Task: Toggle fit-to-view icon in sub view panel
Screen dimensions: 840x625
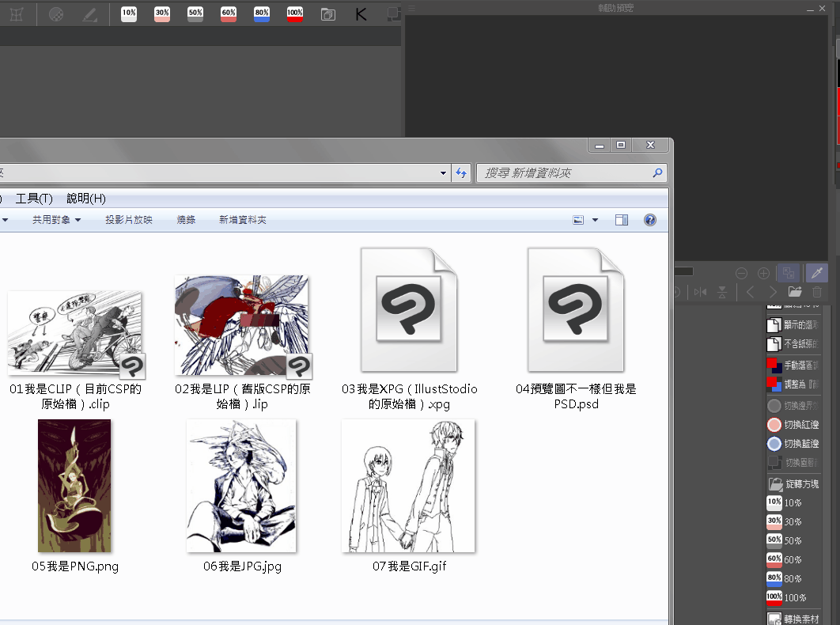Action: pos(789,273)
